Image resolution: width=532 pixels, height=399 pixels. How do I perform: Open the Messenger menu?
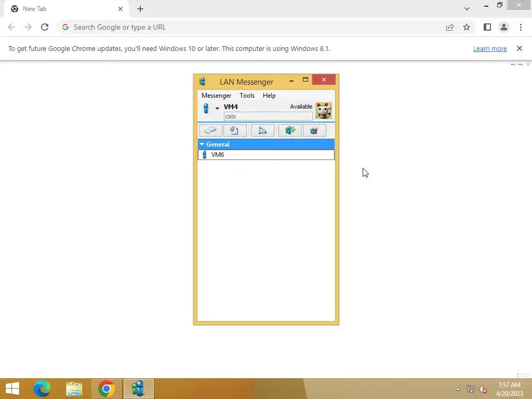(216, 96)
